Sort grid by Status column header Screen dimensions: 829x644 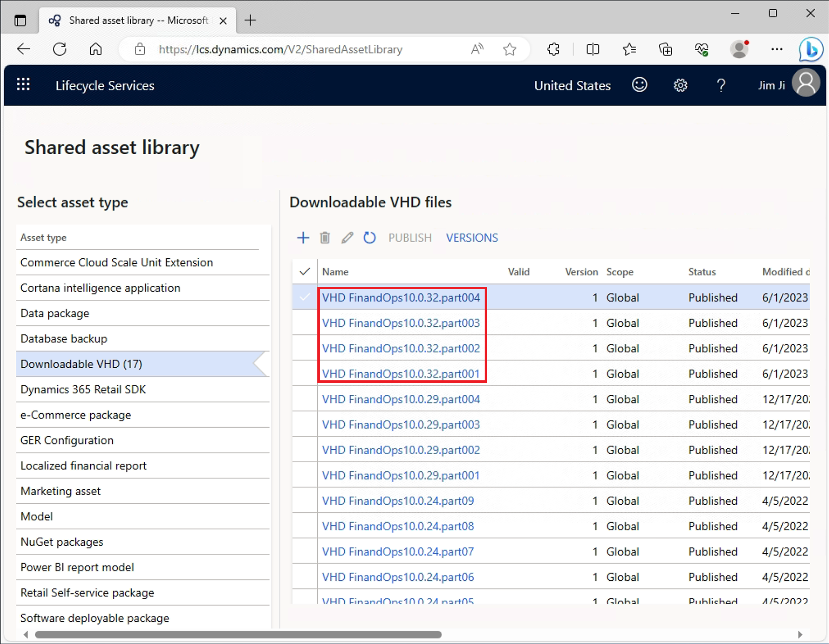click(x=702, y=272)
